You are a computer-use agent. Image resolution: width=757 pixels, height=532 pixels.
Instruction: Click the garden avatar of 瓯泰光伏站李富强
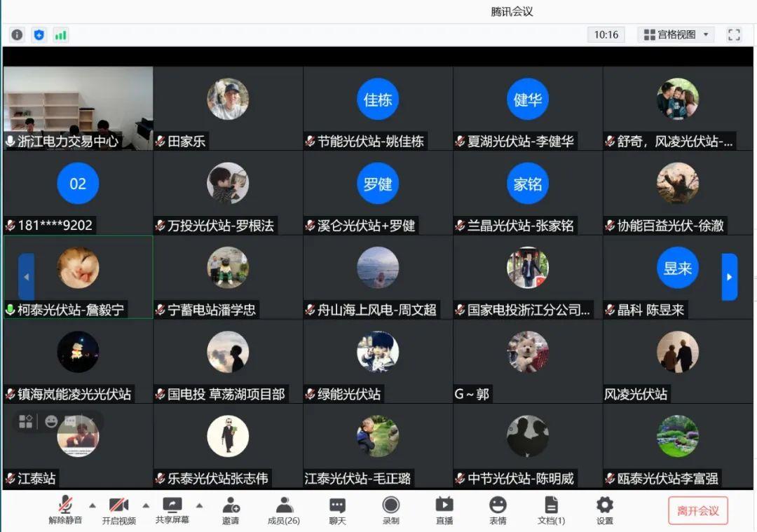tap(678, 436)
